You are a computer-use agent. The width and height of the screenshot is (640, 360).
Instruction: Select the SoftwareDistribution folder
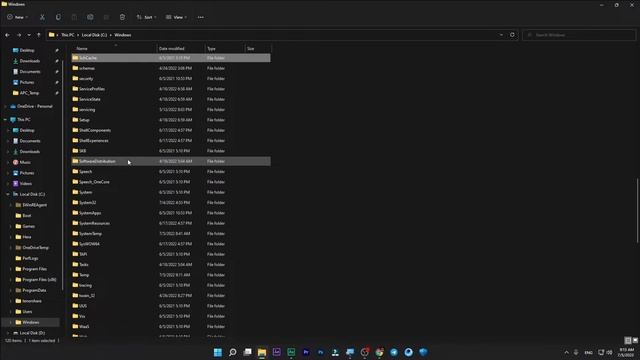tap(171, 161)
